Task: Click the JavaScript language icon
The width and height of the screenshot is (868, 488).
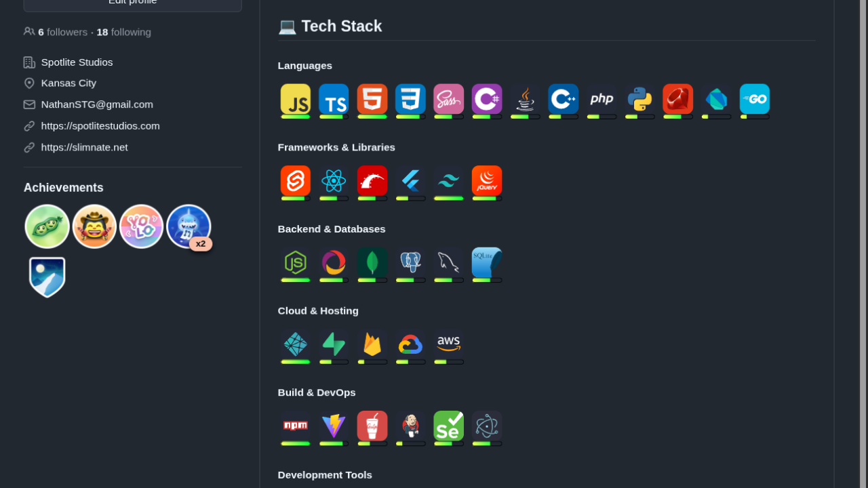Action: [x=295, y=99]
